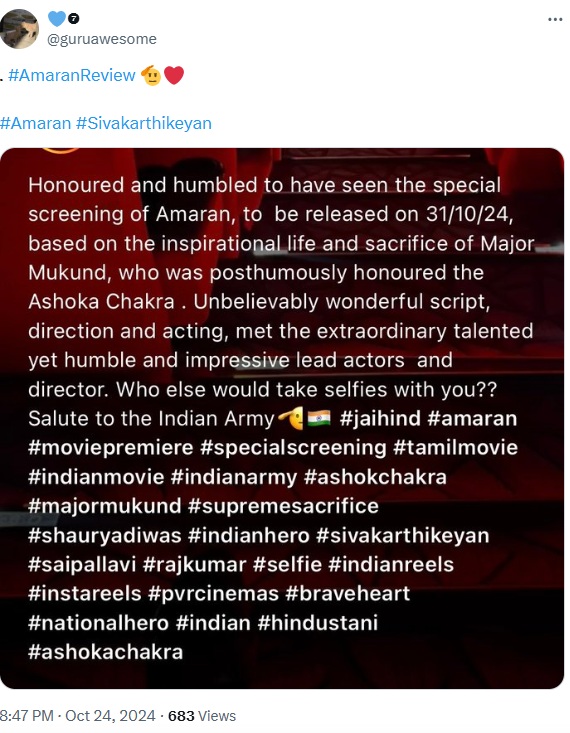The width and height of the screenshot is (570, 733).
Task: Open the tweet author's profile picture
Action: tap(19, 29)
